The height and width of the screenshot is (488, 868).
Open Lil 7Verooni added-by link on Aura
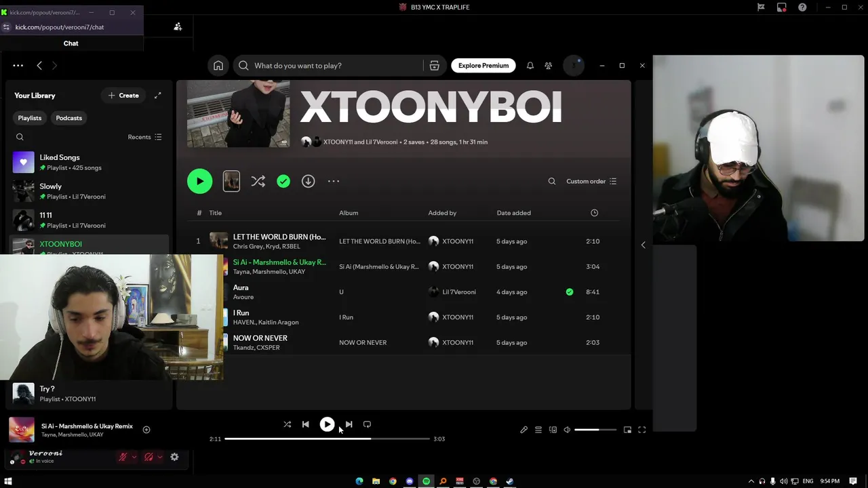(x=459, y=292)
